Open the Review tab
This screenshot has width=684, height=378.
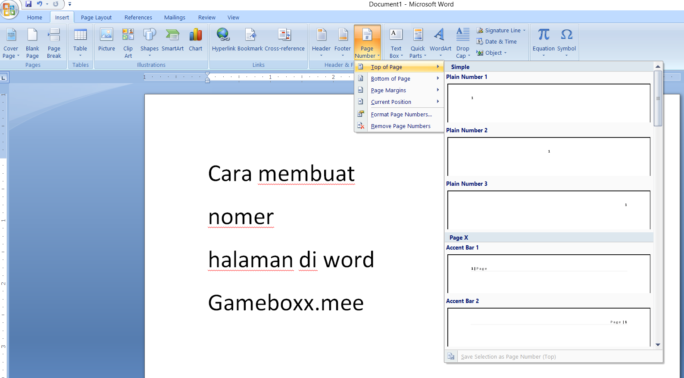[x=206, y=17]
